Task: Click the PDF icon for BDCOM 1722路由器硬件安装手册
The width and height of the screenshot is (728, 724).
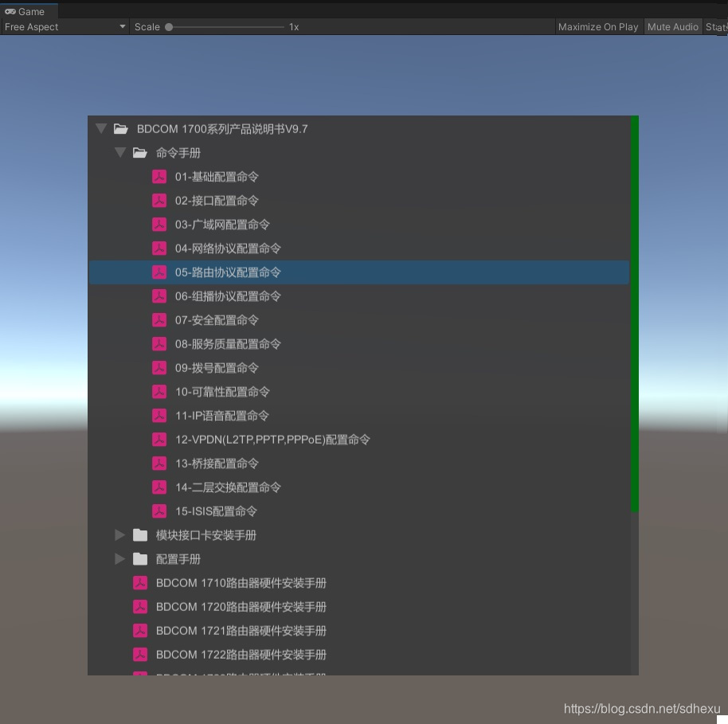Action: point(140,655)
